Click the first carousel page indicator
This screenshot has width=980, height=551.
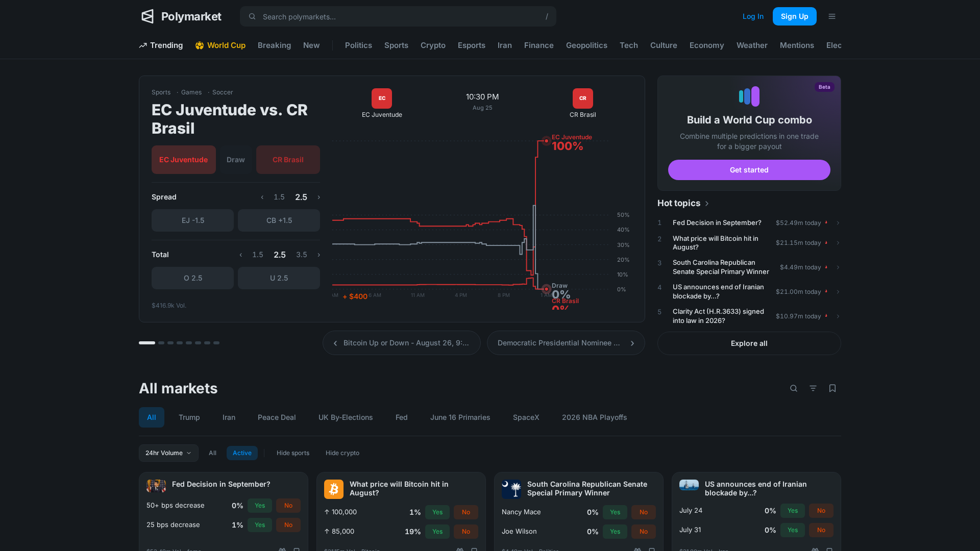click(x=147, y=343)
